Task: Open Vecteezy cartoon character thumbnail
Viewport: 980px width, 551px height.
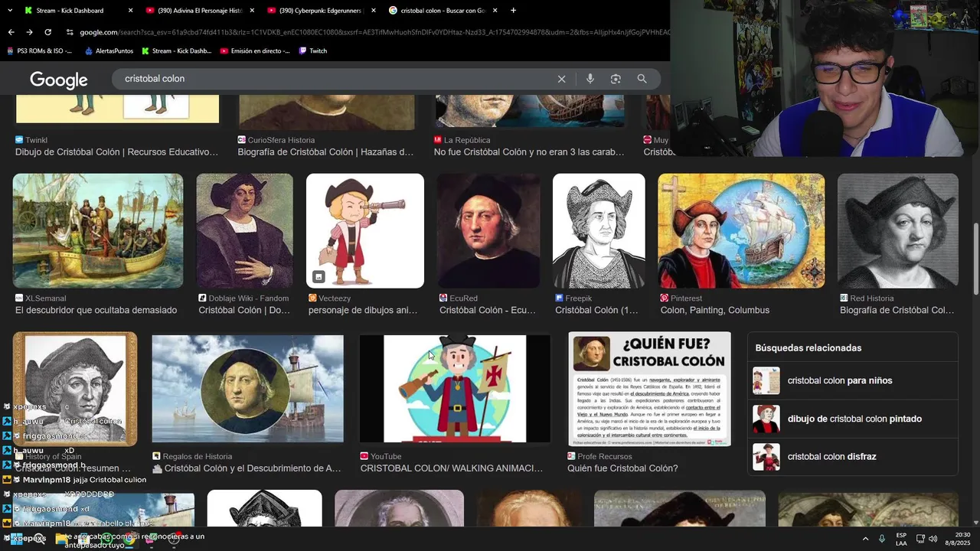Action: [365, 230]
